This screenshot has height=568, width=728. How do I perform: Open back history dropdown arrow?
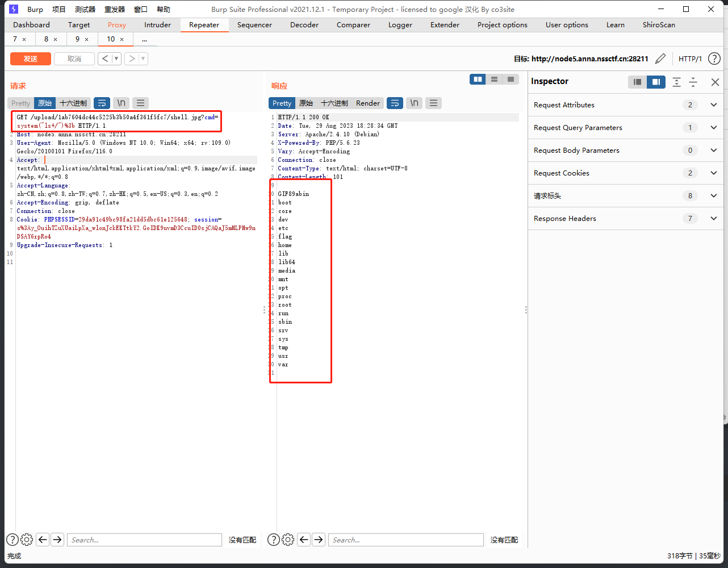116,59
